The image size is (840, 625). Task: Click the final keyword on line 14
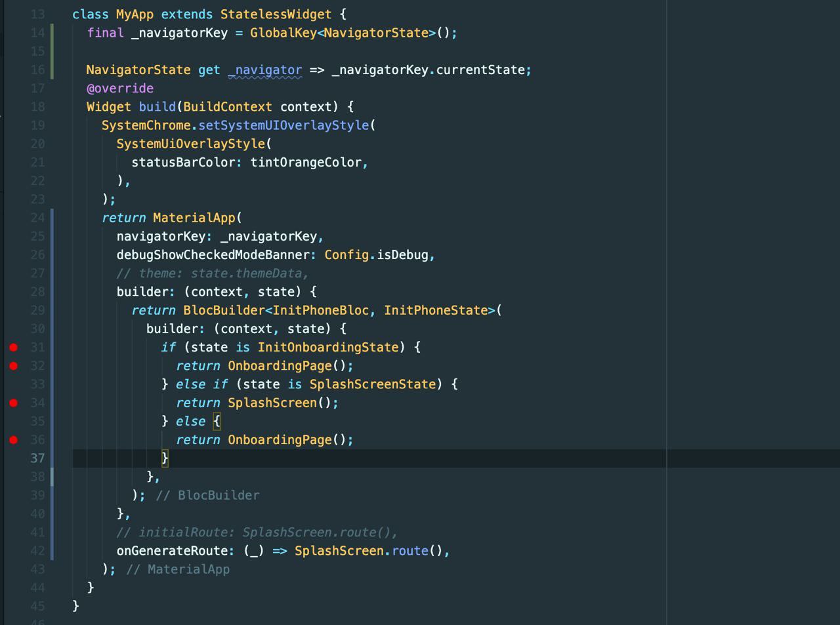pyautogui.click(x=106, y=33)
